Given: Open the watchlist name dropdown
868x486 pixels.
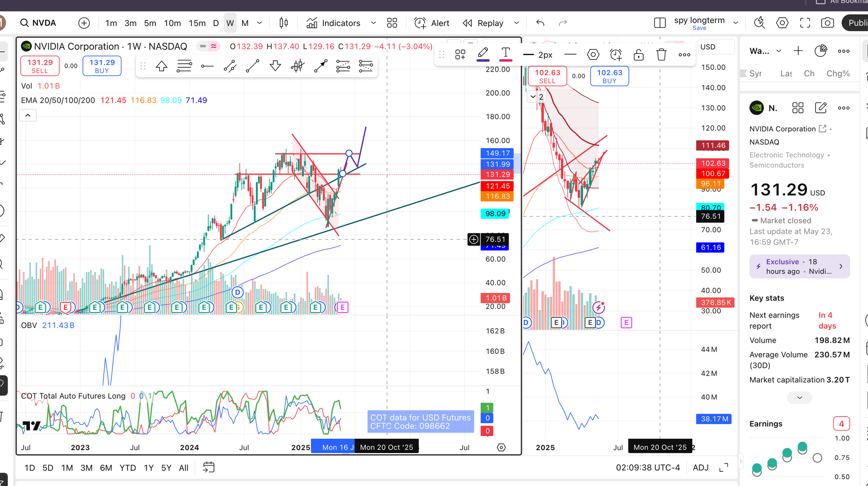Looking at the screenshot, I should pyautogui.click(x=779, y=51).
